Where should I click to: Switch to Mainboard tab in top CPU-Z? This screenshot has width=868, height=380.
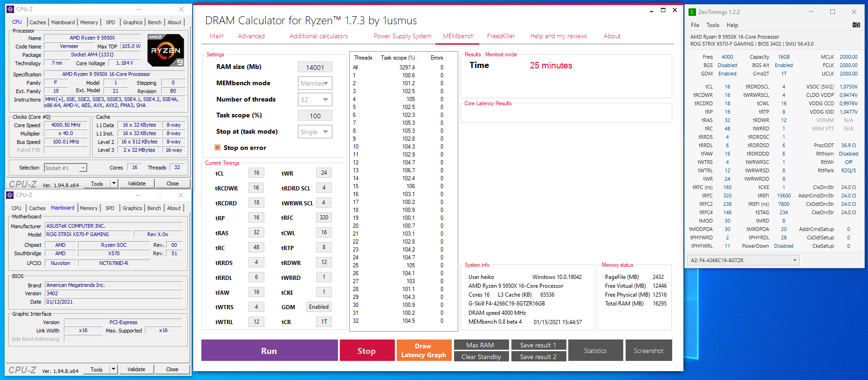pyautogui.click(x=63, y=22)
